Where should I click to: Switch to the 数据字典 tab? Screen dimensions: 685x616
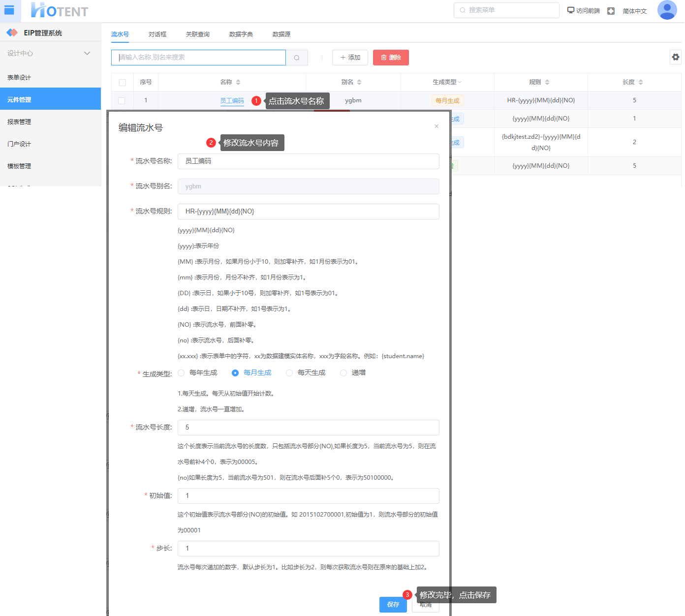(x=241, y=34)
